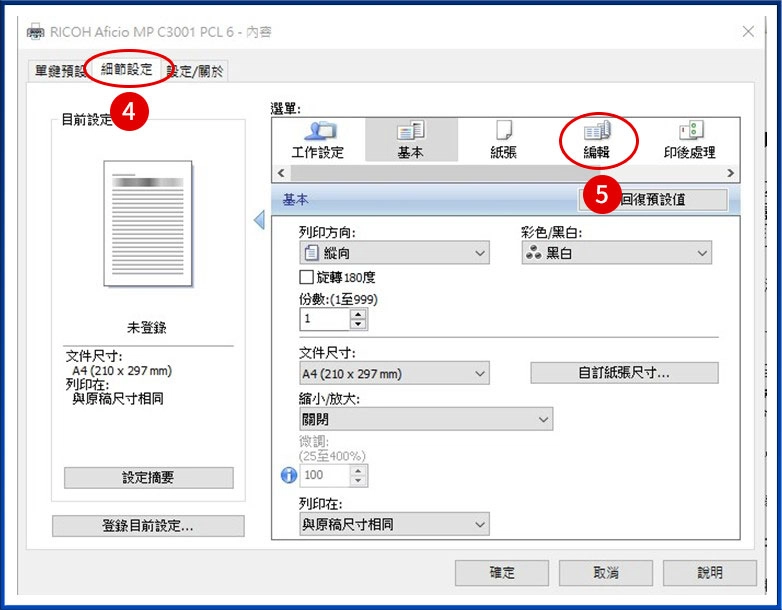Open the 印後處理 menu icon
Screen dimensions: 782x610
coord(690,140)
